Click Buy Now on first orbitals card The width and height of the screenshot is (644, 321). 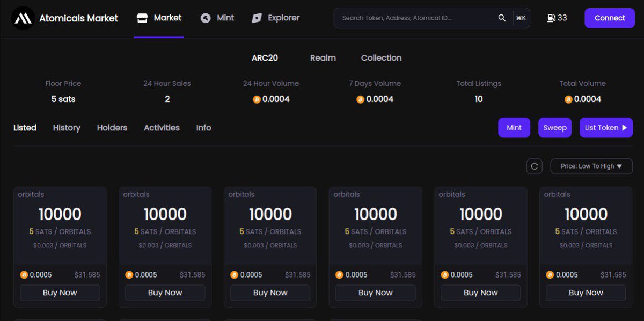click(x=60, y=293)
